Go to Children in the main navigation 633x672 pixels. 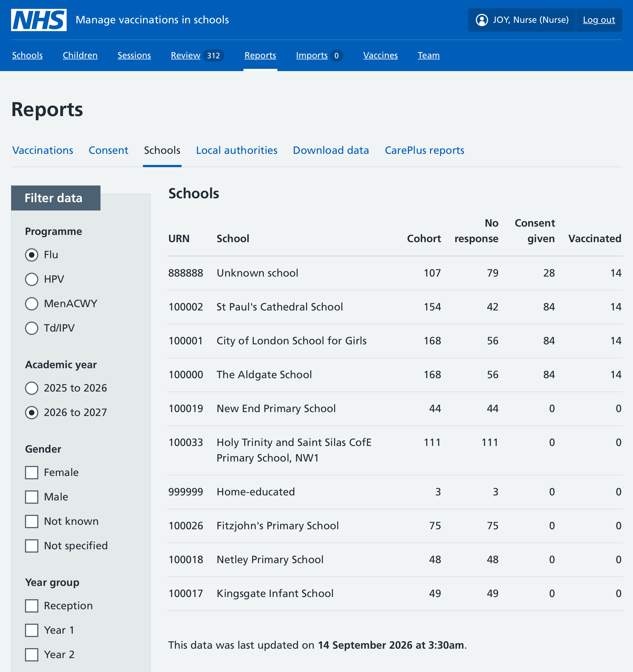click(x=80, y=55)
